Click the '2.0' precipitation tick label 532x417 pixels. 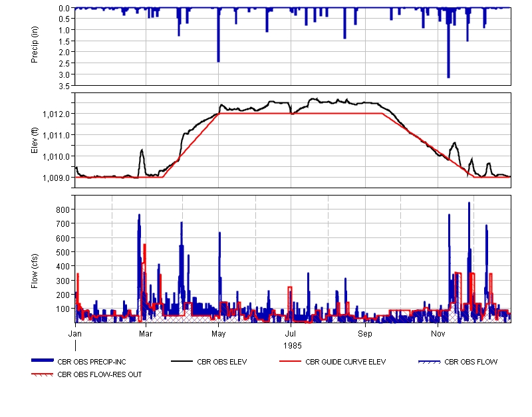pos(65,53)
